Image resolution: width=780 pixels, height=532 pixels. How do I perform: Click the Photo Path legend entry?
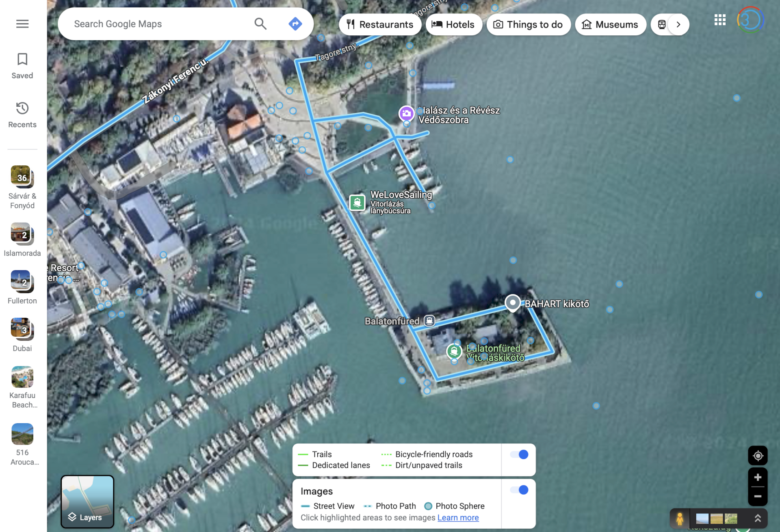(x=390, y=506)
